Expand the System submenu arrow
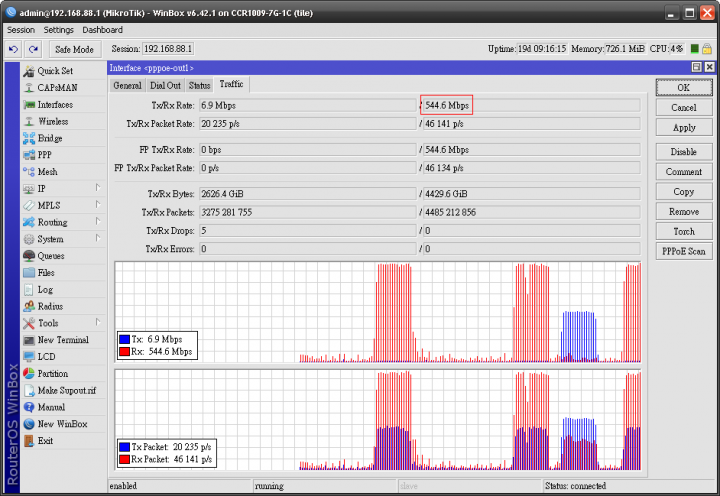The image size is (720, 496). [x=98, y=238]
